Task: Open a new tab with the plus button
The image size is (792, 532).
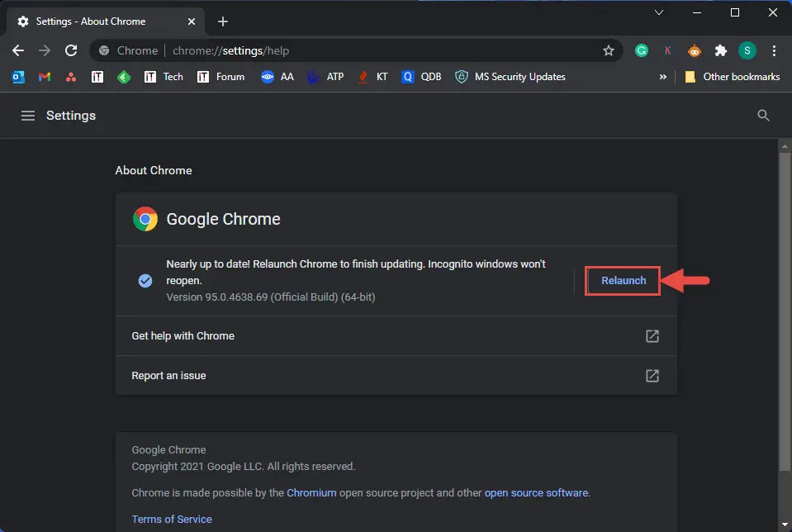Action: [223, 21]
